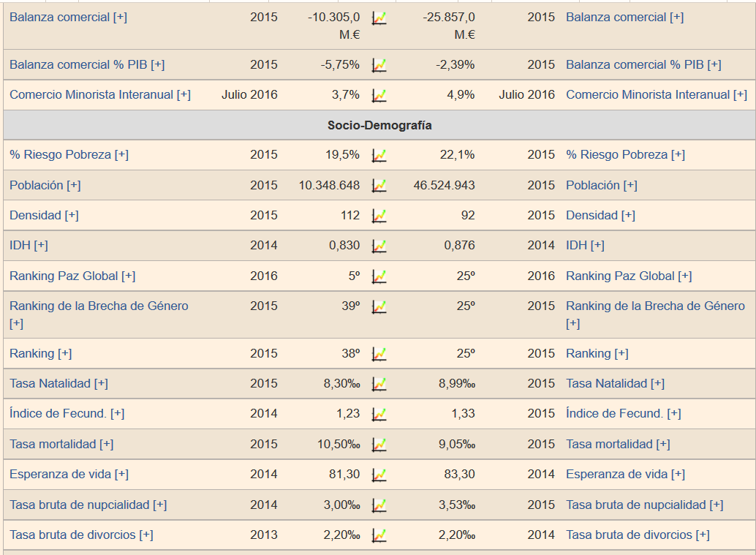Click chart icon for Ranking Paz Global
This screenshot has width=756, height=555.
tap(379, 276)
